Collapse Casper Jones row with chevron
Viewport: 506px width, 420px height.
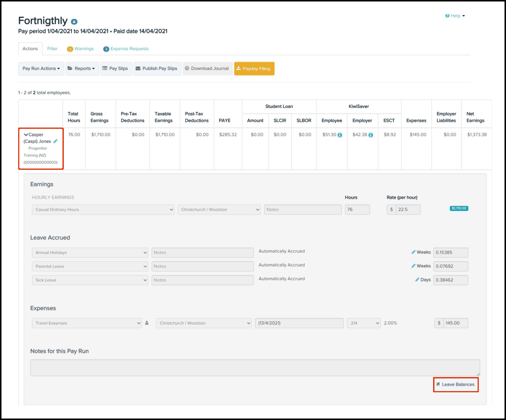pyautogui.click(x=26, y=134)
